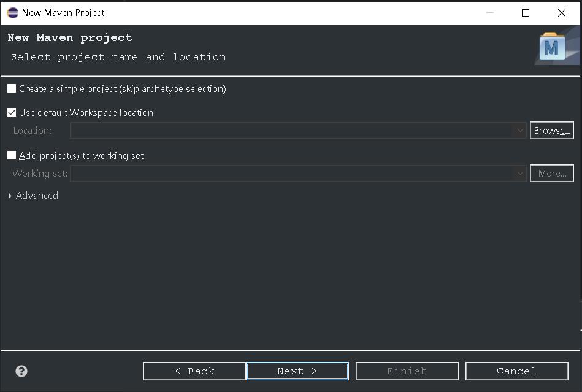Image resolution: width=582 pixels, height=392 pixels.
Task: Maximize the New Maven Project window
Action: pos(526,13)
